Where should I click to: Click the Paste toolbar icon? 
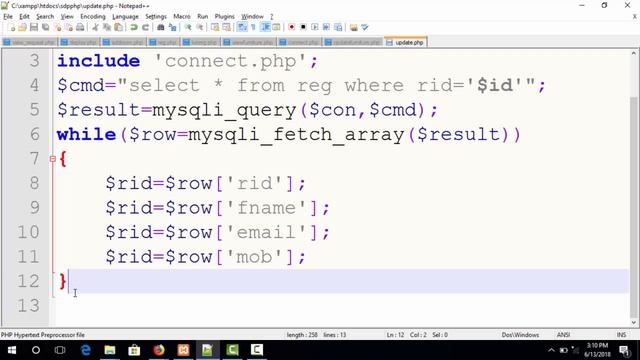[118, 27]
